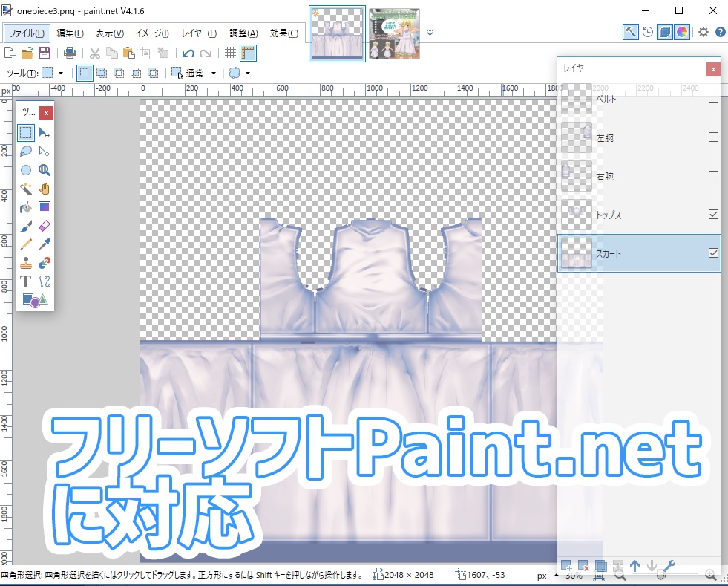Click the Open file folder icon

coord(27,53)
